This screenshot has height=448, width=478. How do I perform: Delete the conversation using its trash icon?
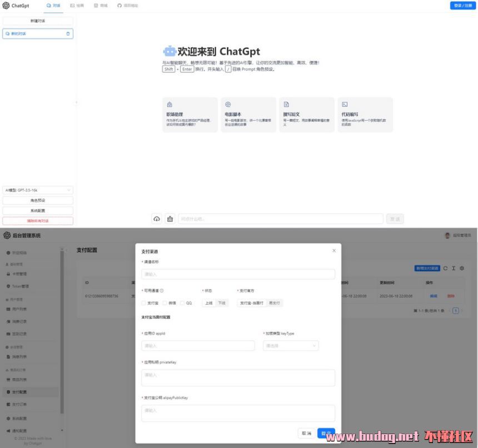[68, 34]
